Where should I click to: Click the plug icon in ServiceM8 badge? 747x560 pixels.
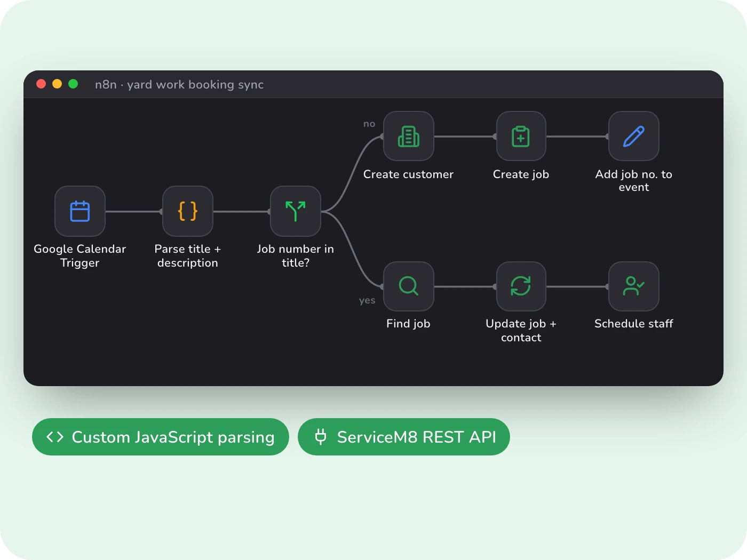coord(321,437)
